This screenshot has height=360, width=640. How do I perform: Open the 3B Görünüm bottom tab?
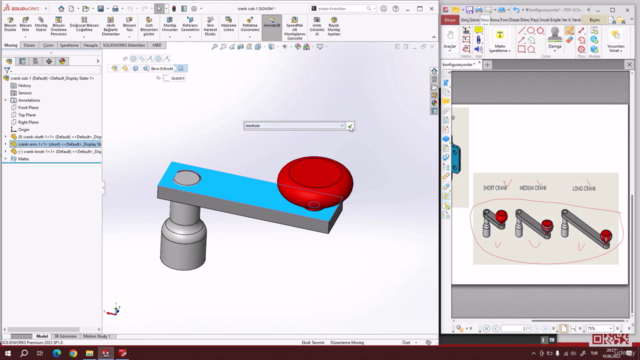point(65,336)
